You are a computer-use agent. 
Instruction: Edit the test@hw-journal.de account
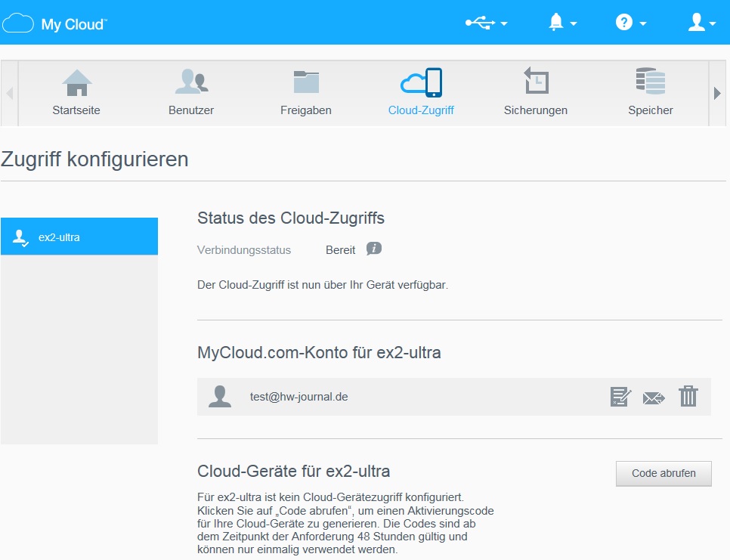[620, 397]
